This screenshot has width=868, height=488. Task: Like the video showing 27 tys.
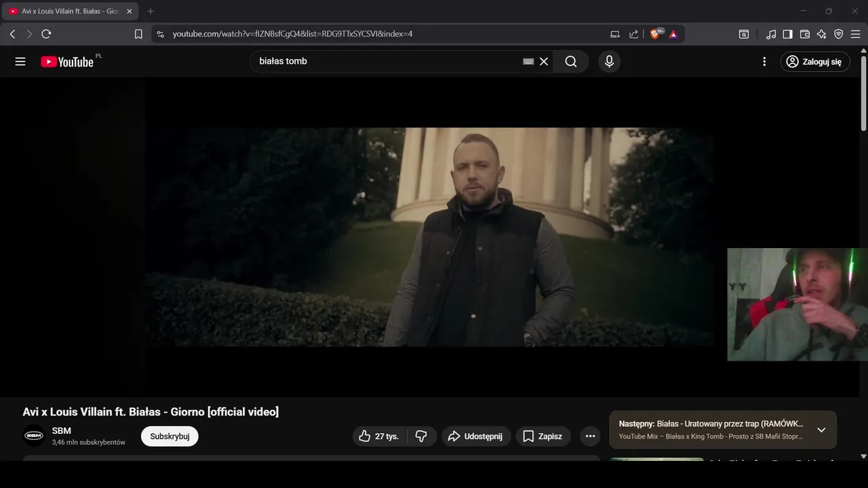[x=380, y=436]
